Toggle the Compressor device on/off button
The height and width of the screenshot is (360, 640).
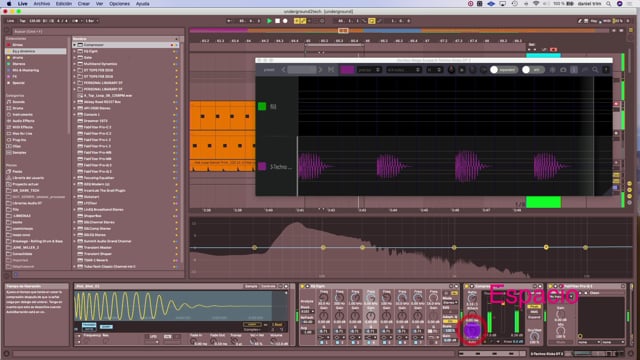coord(467,286)
